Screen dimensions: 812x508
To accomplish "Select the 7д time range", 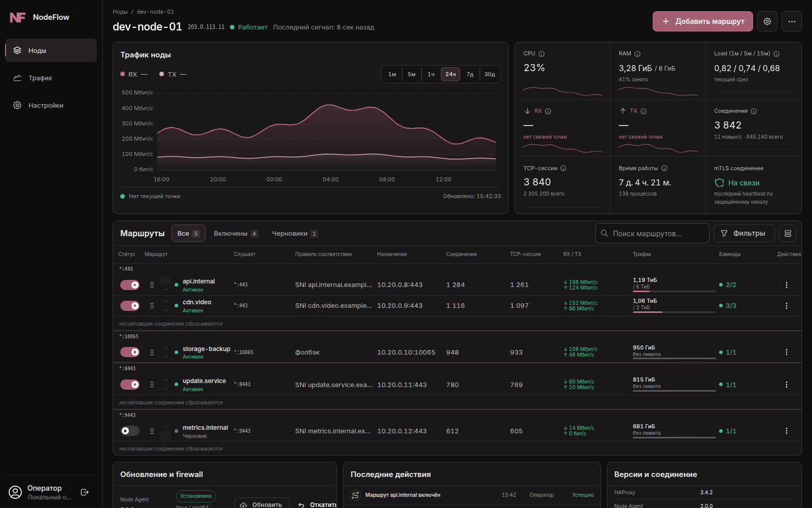I will click(470, 74).
